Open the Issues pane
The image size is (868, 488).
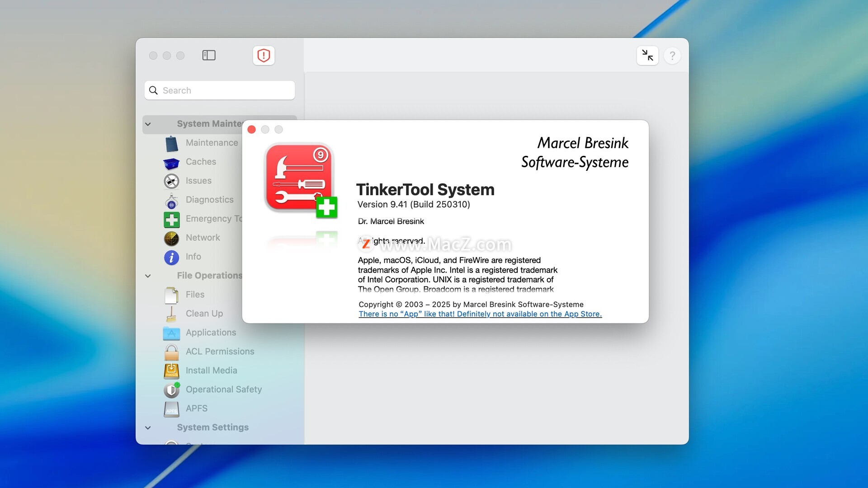(198, 181)
